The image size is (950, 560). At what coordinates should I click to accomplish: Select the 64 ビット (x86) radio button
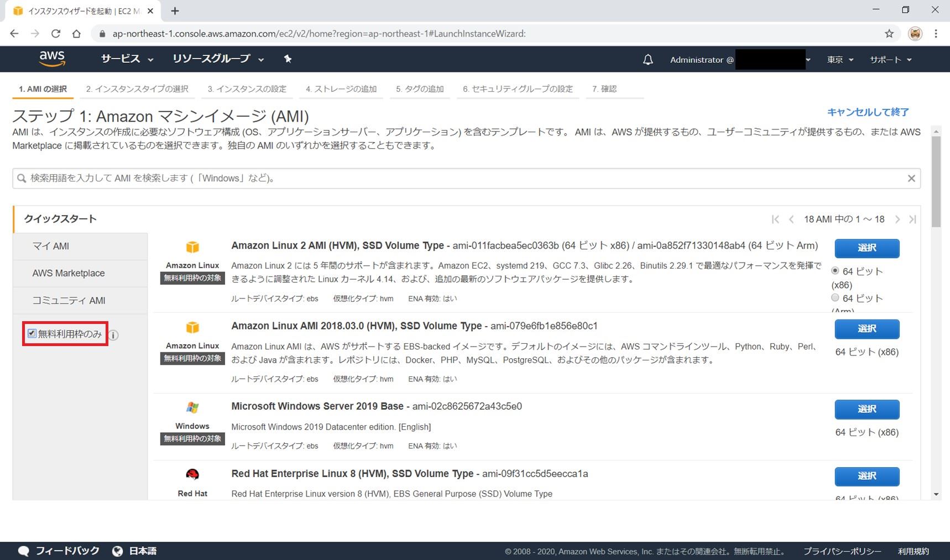[x=835, y=271]
